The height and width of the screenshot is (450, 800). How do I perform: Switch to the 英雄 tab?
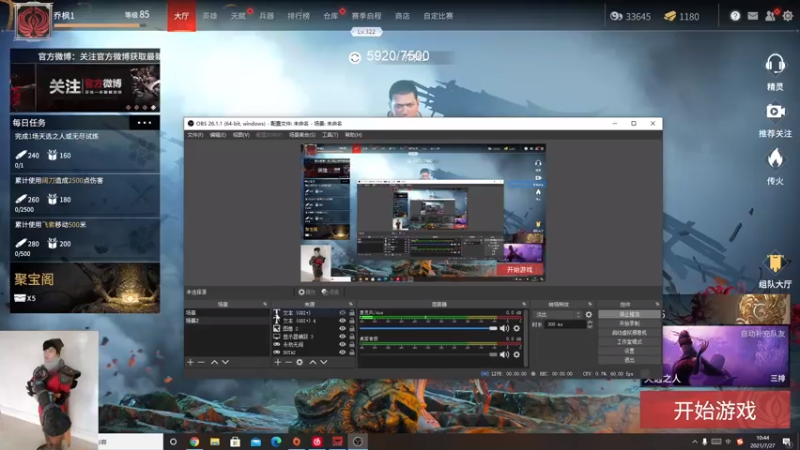pyautogui.click(x=210, y=16)
